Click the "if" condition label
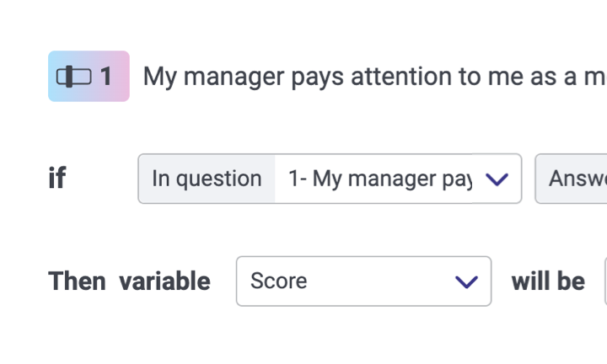This screenshot has width=607, height=364. pos(56,179)
